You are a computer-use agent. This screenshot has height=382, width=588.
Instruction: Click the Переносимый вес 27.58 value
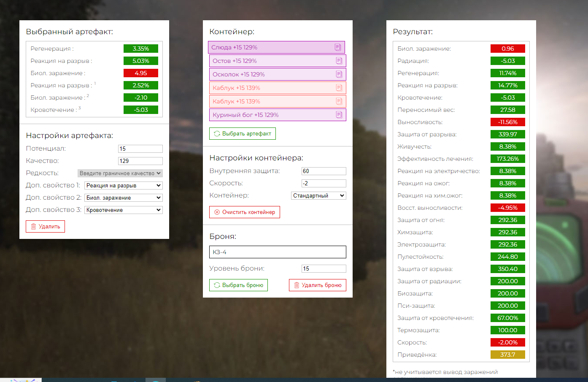(508, 110)
